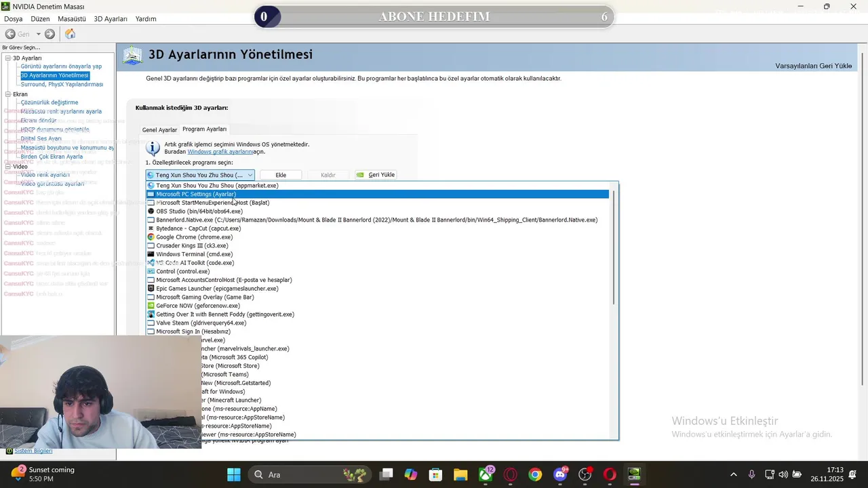This screenshot has width=868, height=488.
Task: Open Task View from the taskbar
Action: tap(386, 474)
